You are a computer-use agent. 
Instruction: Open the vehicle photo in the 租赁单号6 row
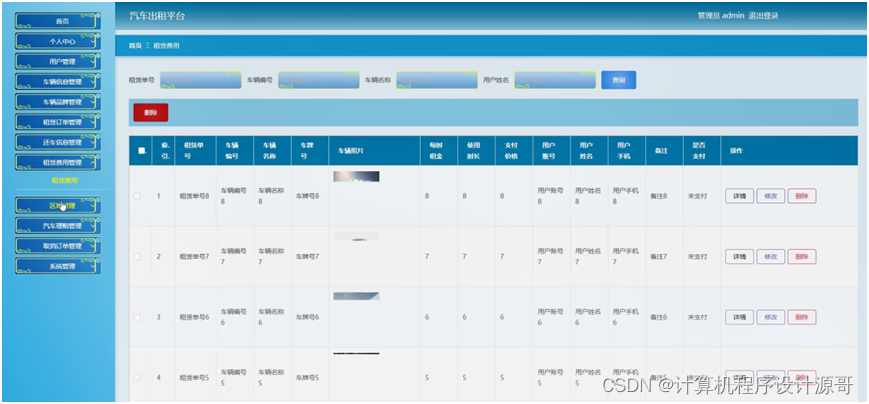[356, 296]
